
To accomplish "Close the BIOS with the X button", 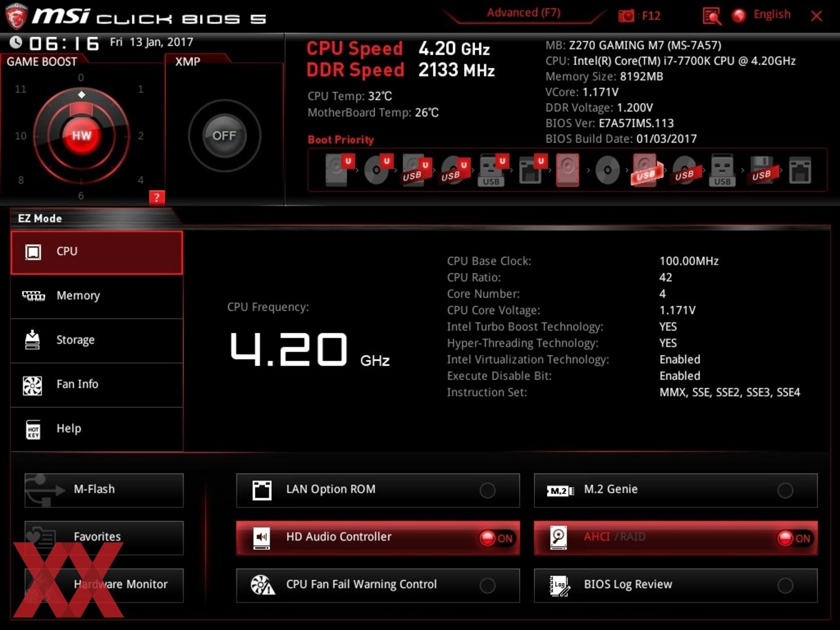I will [x=817, y=16].
